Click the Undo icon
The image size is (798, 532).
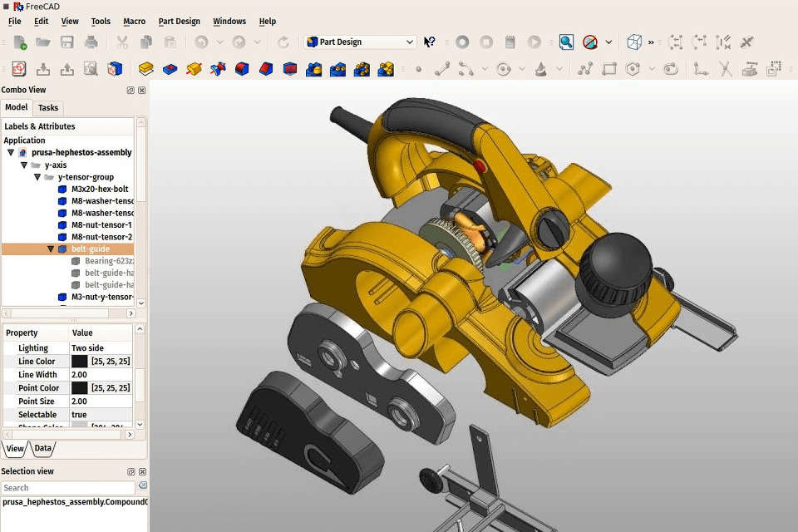(200, 42)
